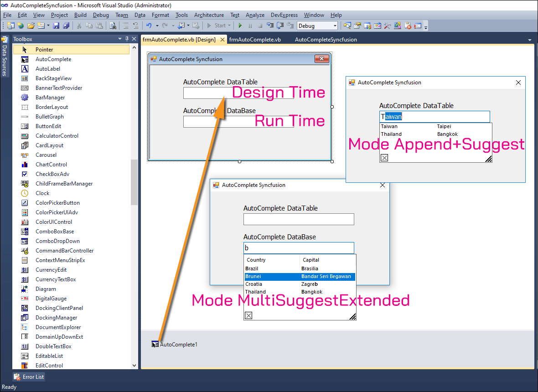Screen dimensions: 538x392
Task: Select the DockingManager toolbox item
Action: pos(72,318)
